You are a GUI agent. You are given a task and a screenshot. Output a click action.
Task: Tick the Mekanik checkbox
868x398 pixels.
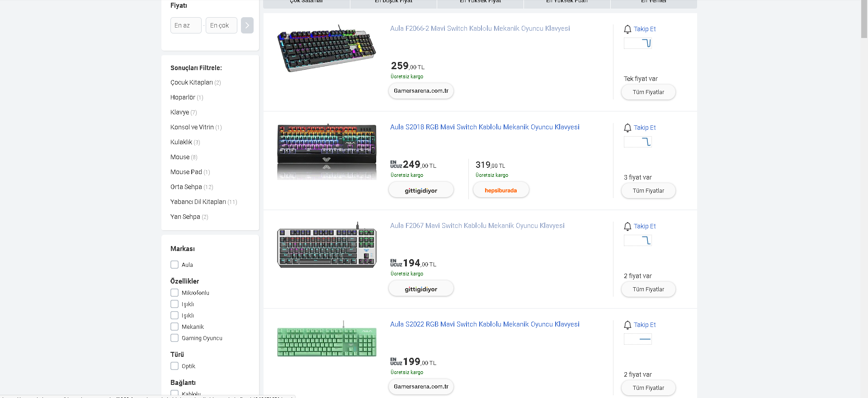click(x=175, y=327)
